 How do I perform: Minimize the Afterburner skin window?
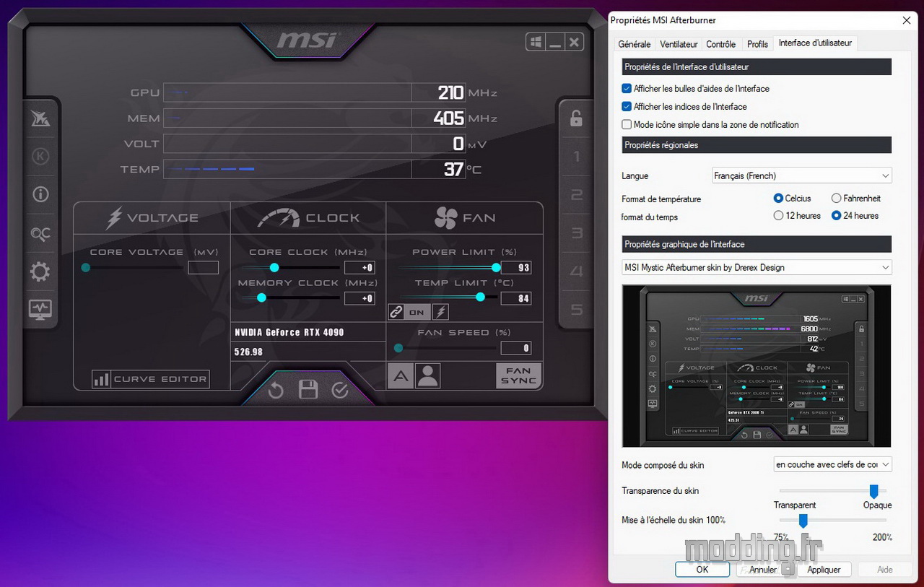[x=555, y=42]
